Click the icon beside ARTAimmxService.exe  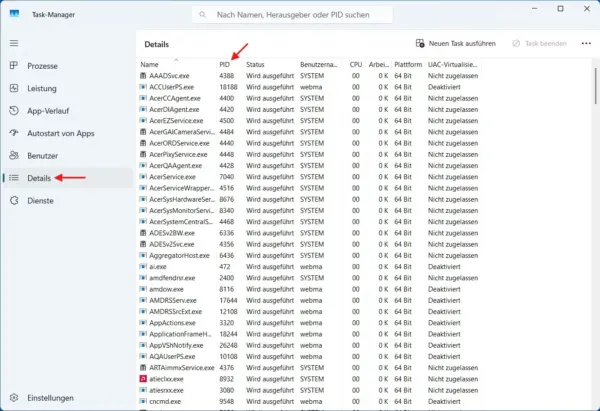coord(143,368)
